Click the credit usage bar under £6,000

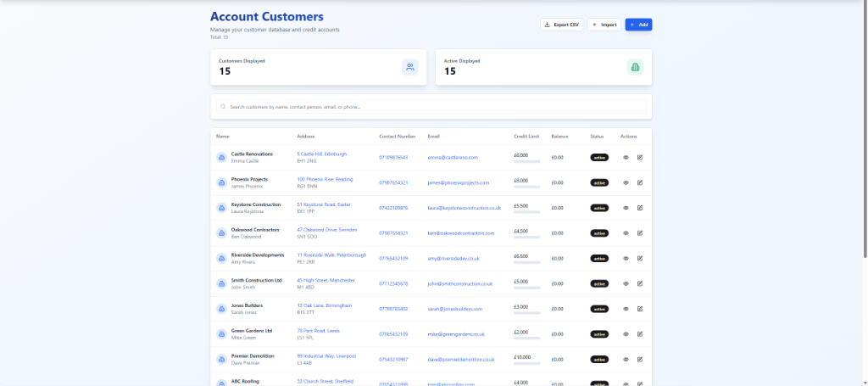pos(527,162)
